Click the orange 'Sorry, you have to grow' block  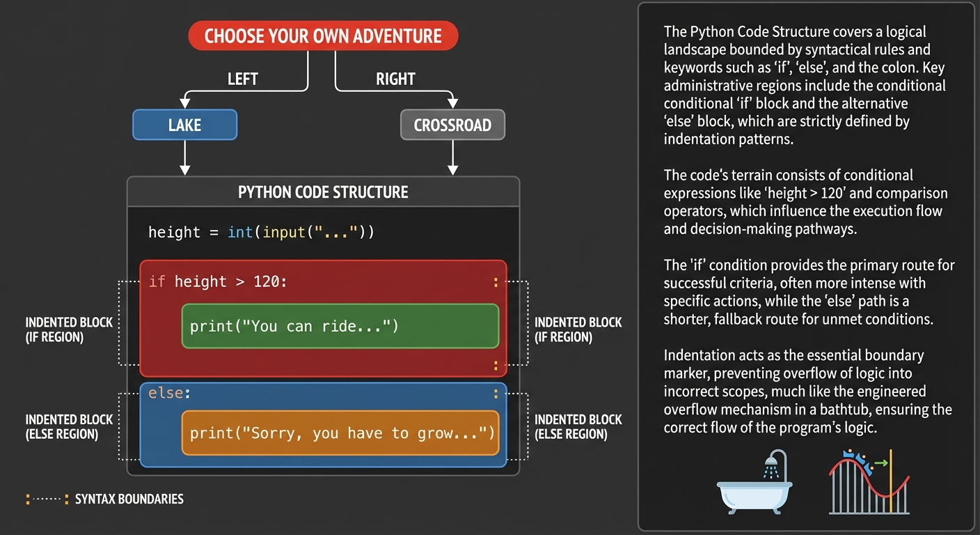pos(340,433)
